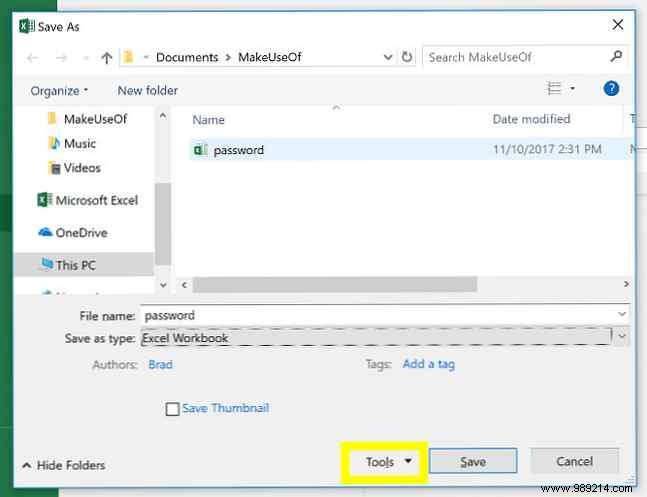Screen dimensions: 647x497
Task: Click the Add a tag link
Action: [429, 364]
